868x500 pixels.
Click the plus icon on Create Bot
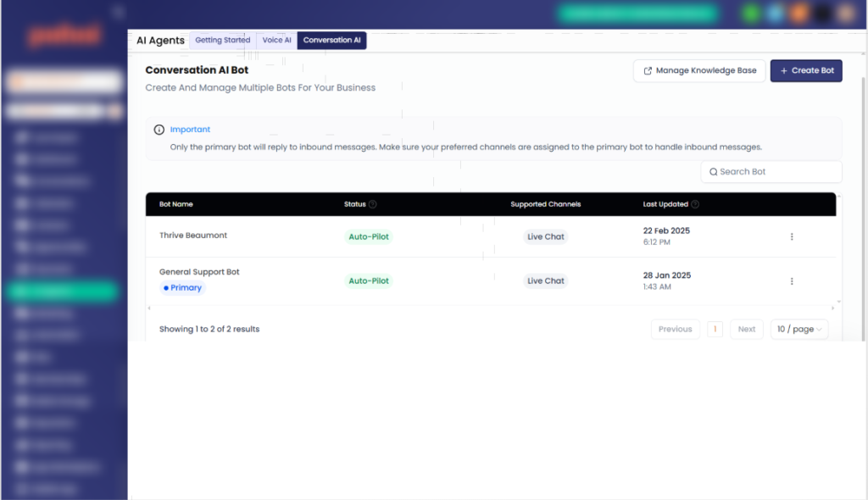click(x=783, y=71)
